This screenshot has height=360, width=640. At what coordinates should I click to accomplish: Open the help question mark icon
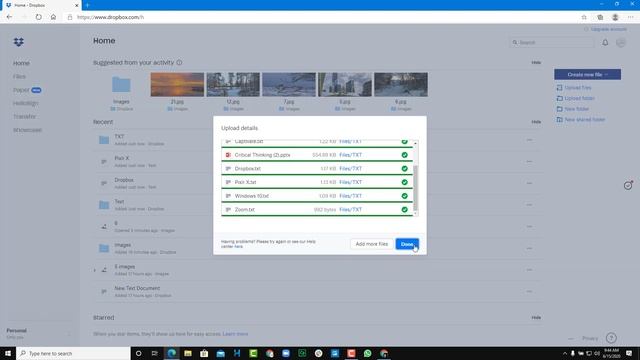point(611,338)
